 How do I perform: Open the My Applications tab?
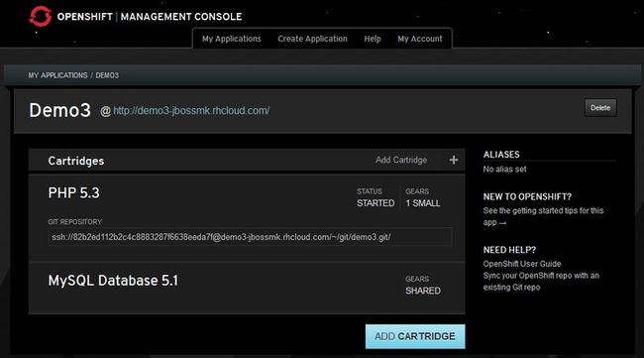coord(231,39)
